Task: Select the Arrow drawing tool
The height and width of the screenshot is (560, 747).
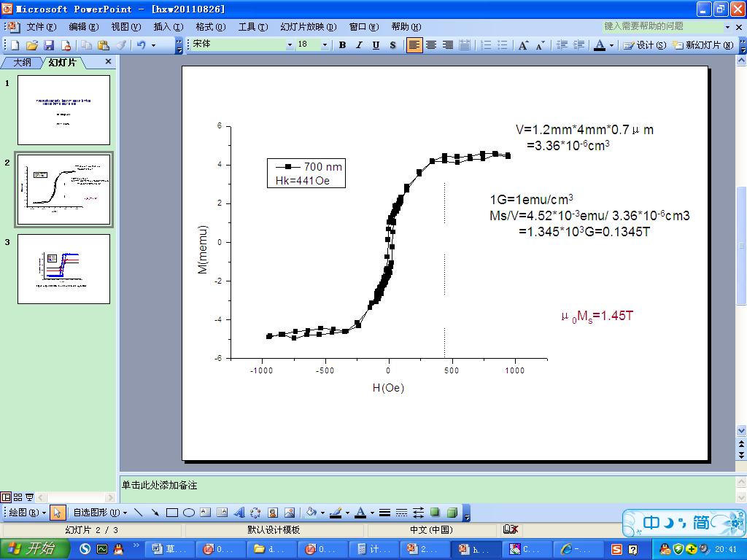Action: 155,513
